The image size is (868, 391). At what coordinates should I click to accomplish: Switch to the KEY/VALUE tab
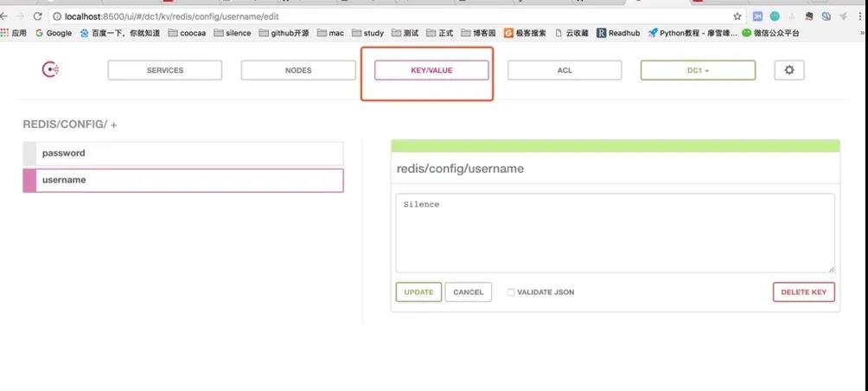click(431, 70)
